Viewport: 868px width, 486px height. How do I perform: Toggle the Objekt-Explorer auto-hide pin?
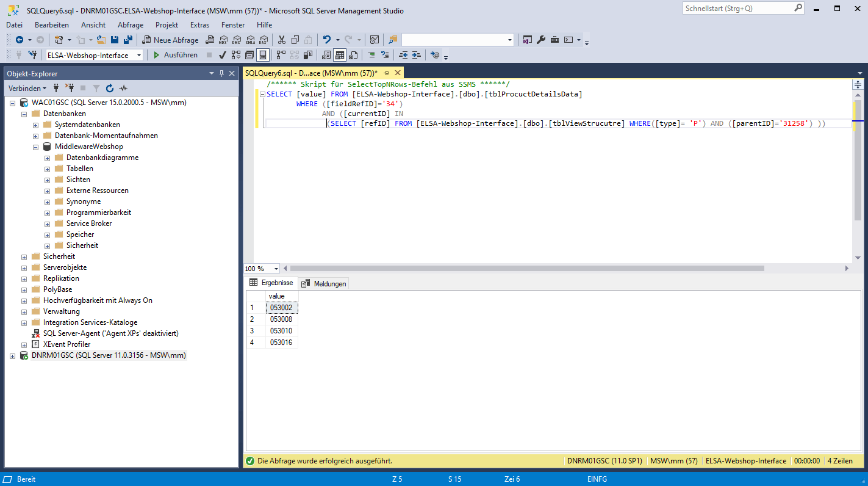(x=221, y=73)
